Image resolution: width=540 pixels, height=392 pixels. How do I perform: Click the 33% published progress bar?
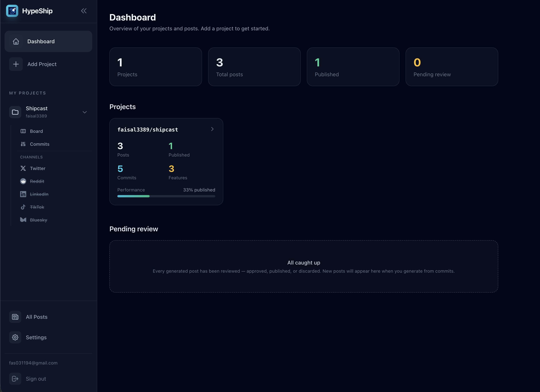(x=166, y=196)
